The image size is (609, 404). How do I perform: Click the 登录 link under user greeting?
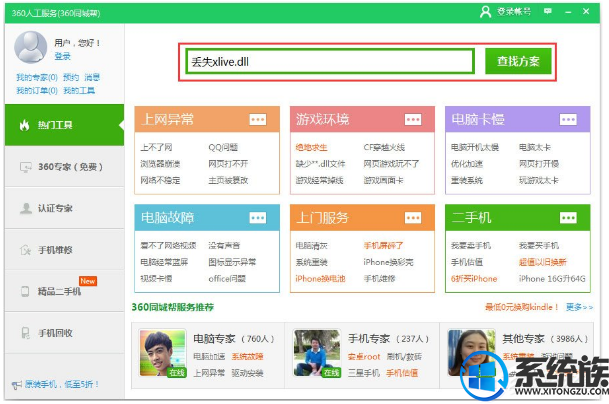(63, 56)
